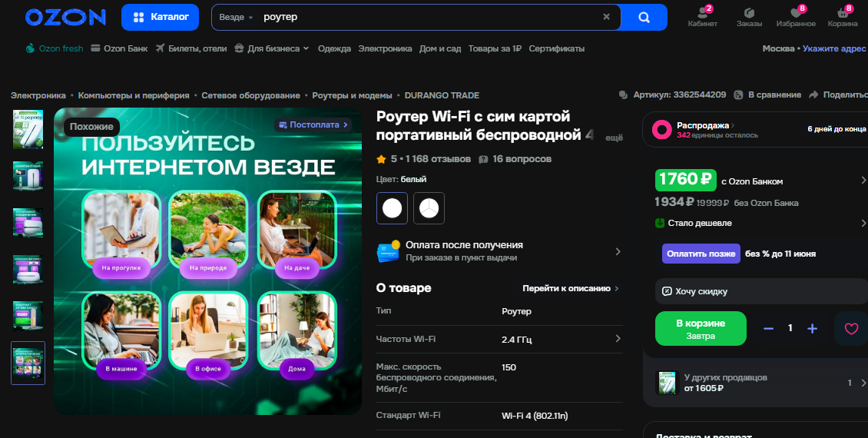Add to favorites with heart icon

(x=851, y=329)
